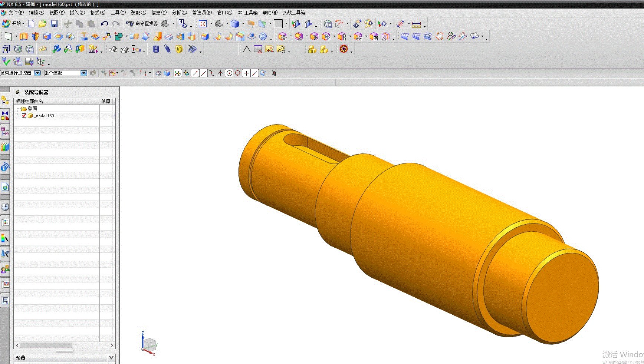Image resolution: width=644 pixels, height=364 pixels.
Task: Toggle Intersection snap option
Action: (220, 73)
